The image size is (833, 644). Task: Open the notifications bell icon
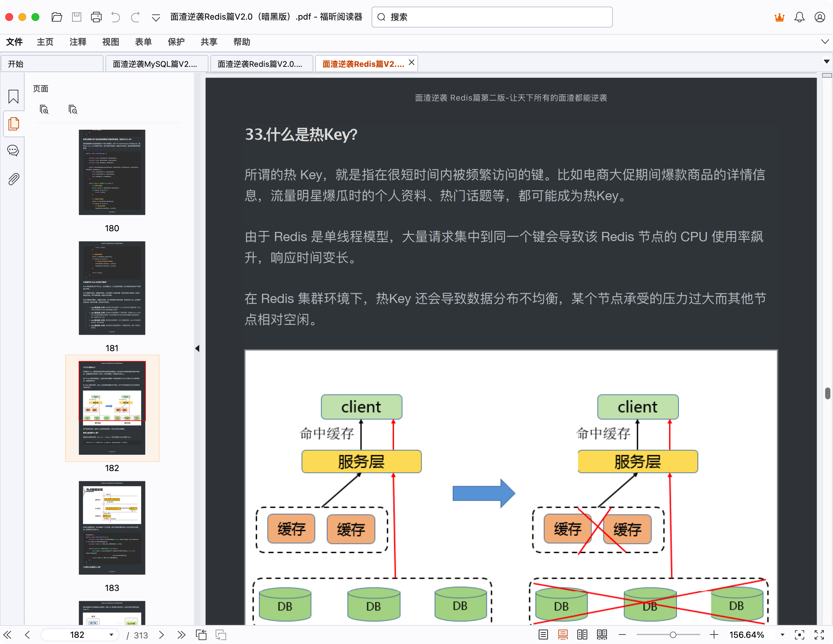tap(799, 17)
